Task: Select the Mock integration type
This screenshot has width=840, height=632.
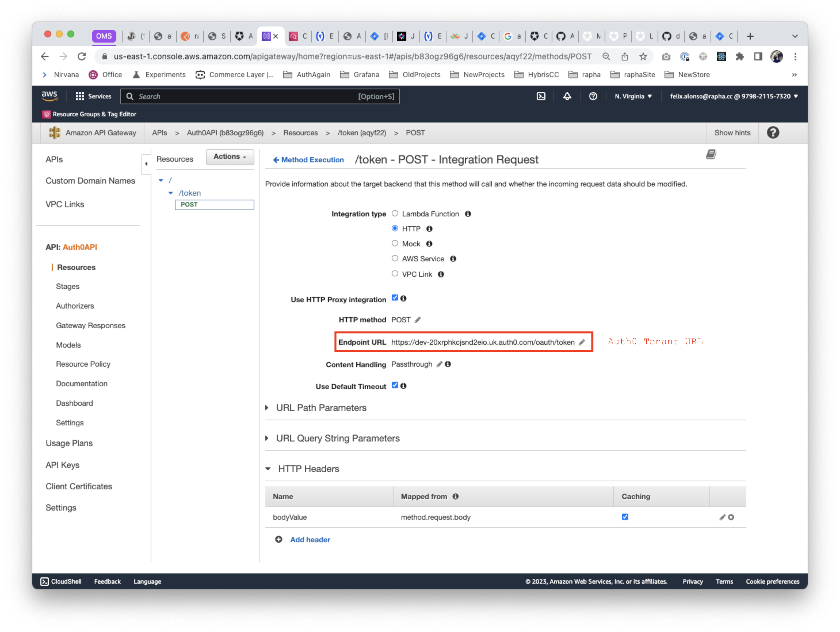Action: point(395,243)
